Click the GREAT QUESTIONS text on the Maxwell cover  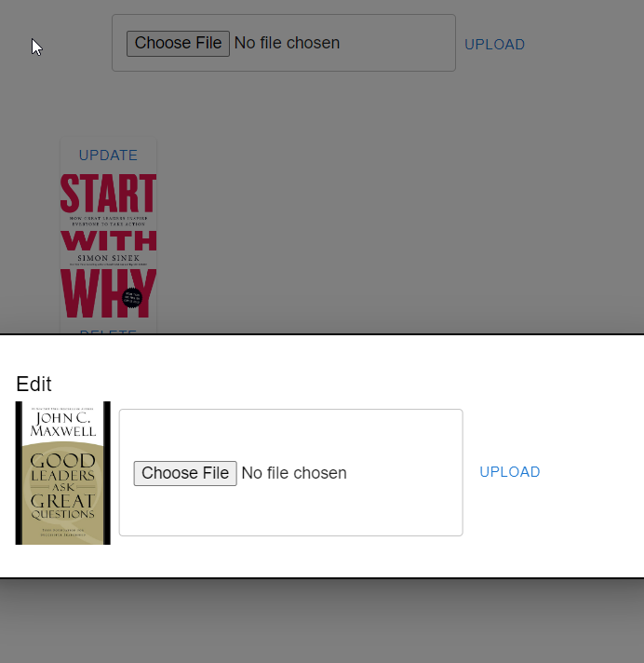[62, 507]
